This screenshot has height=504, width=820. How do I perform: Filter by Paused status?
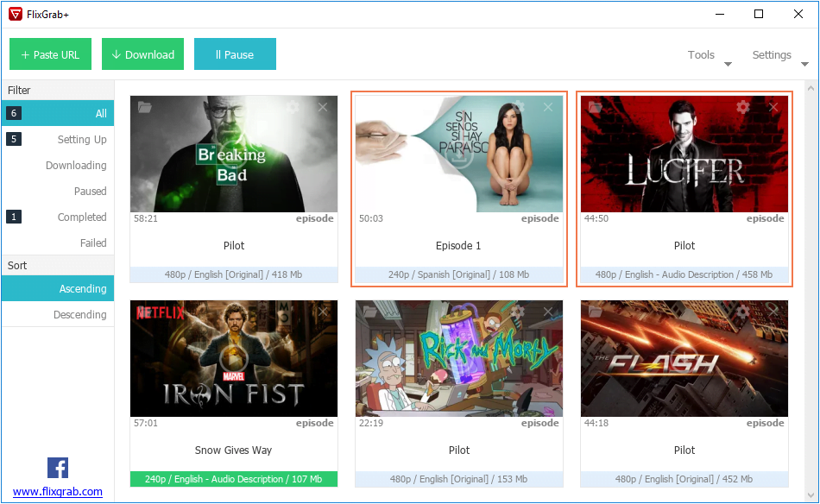[x=58, y=191]
